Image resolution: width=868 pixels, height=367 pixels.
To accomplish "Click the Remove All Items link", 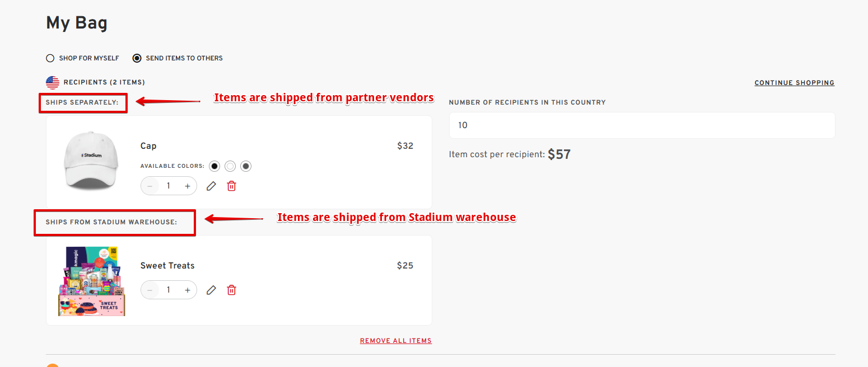I will (x=396, y=341).
